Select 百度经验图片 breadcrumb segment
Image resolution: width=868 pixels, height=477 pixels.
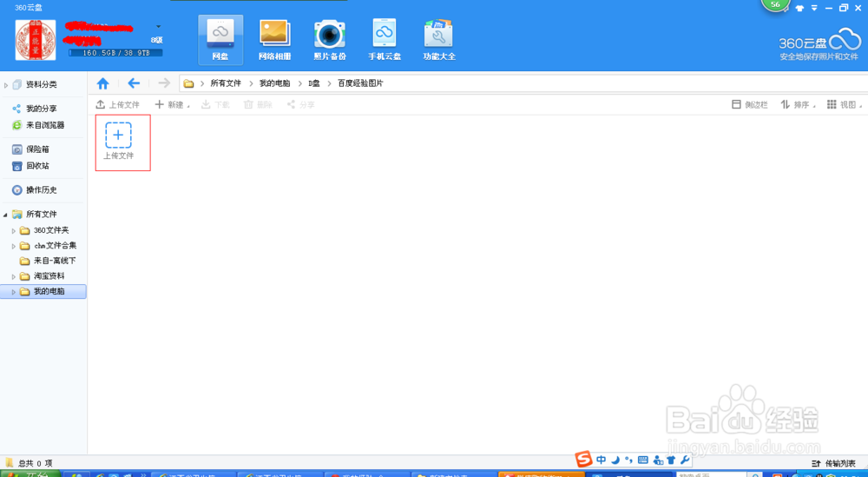[x=360, y=83]
